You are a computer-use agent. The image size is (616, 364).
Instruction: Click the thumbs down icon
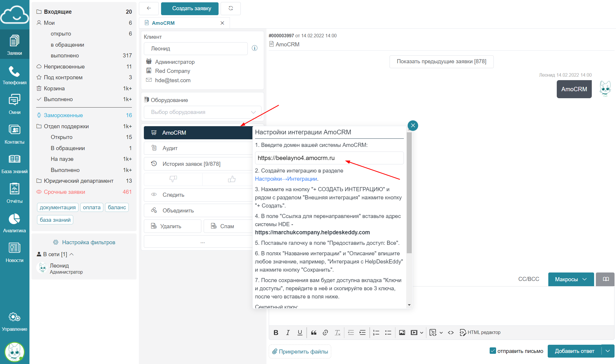coord(173,179)
